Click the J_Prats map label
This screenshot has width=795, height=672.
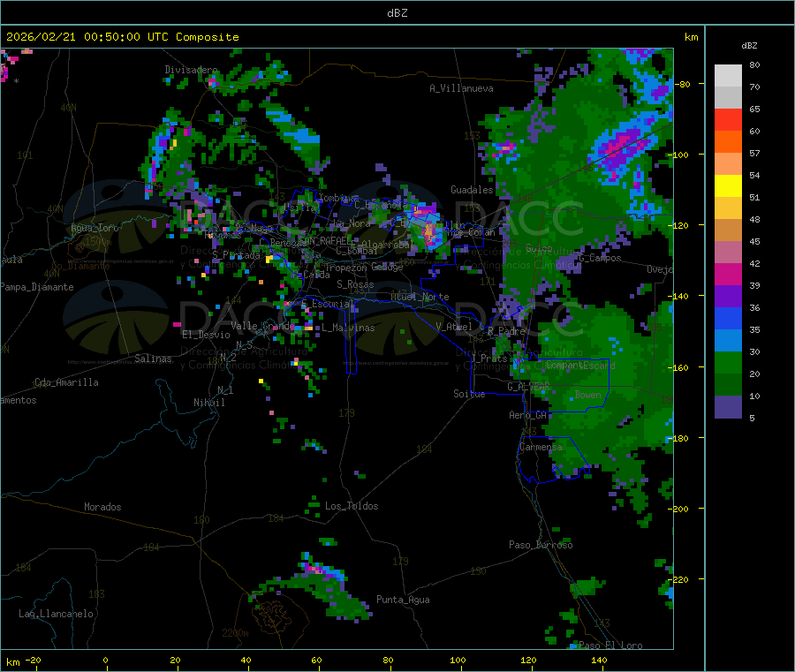pyautogui.click(x=489, y=358)
